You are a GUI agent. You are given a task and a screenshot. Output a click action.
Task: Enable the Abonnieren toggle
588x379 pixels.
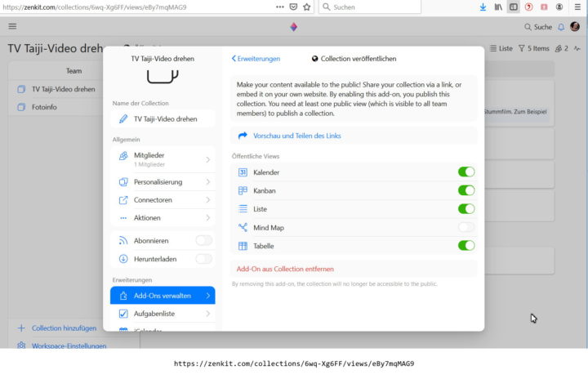point(203,240)
